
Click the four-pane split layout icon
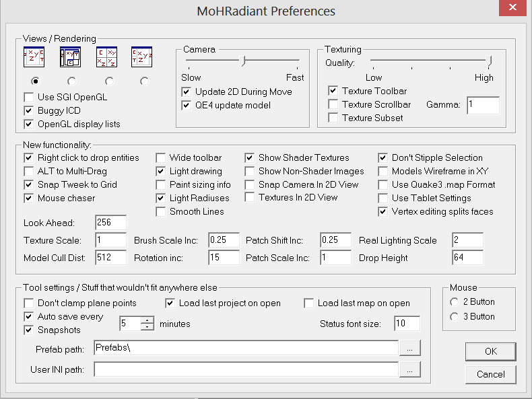point(106,57)
